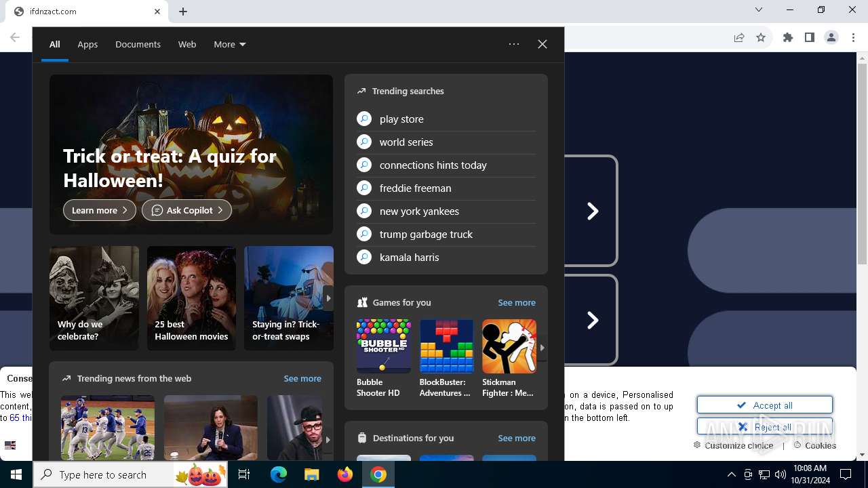The image size is (868, 488).
Task: Search trending term 'kamala harris'
Action: 446,258
